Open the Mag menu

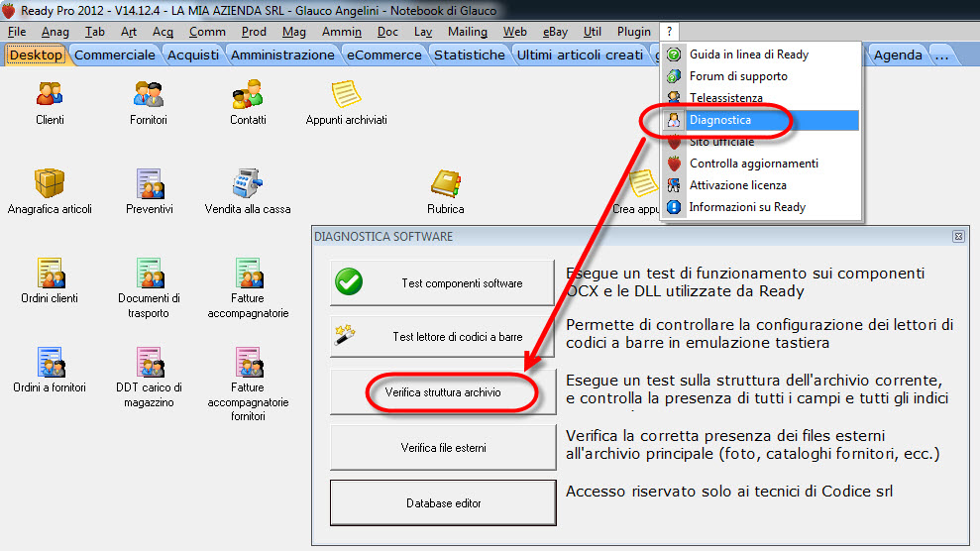click(x=293, y=32)
